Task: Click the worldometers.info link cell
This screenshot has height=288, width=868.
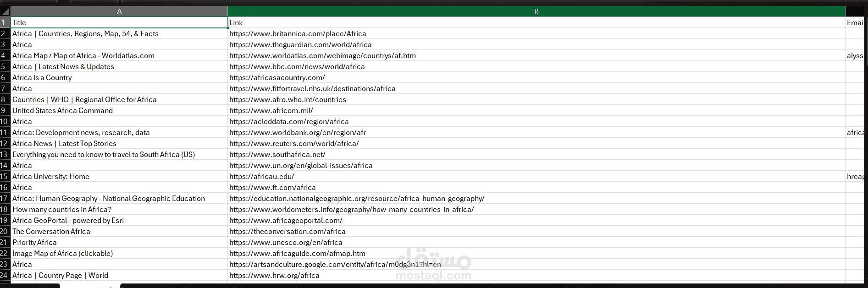Action: pyautogui.click(x=536, y=209)
